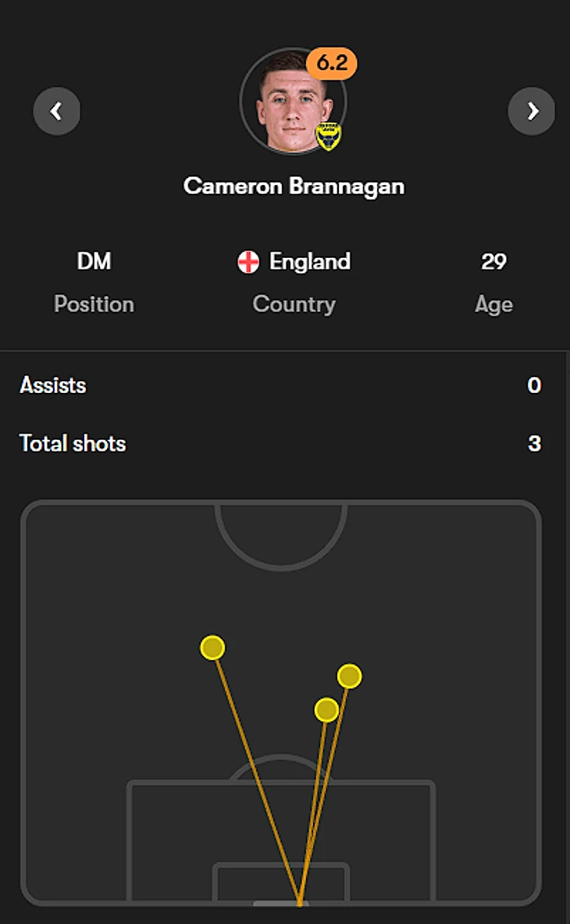This screenshot has width=570, height=924.
Task: Select the Total shots stat label
Action: click(x=73, y=444)
